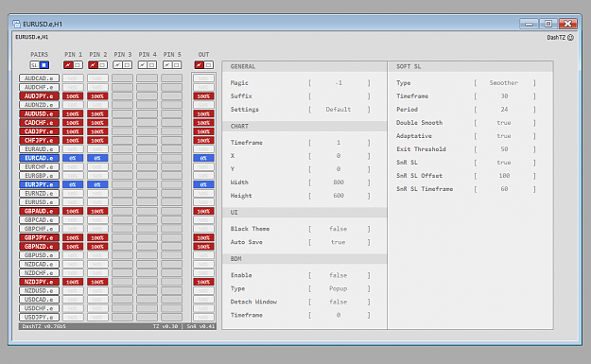This screenshot has width=591, height=364.
Task: Click the BDM section header
Action: (304, 259)
